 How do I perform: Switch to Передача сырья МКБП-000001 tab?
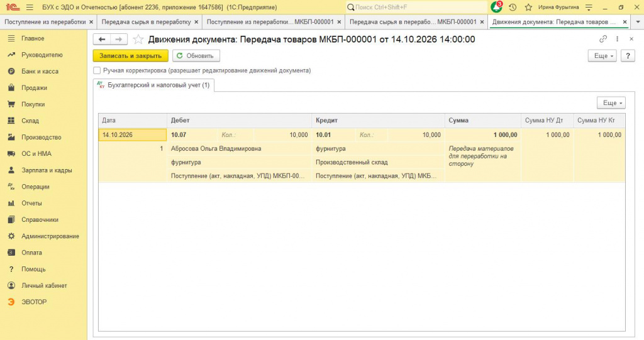413,22
